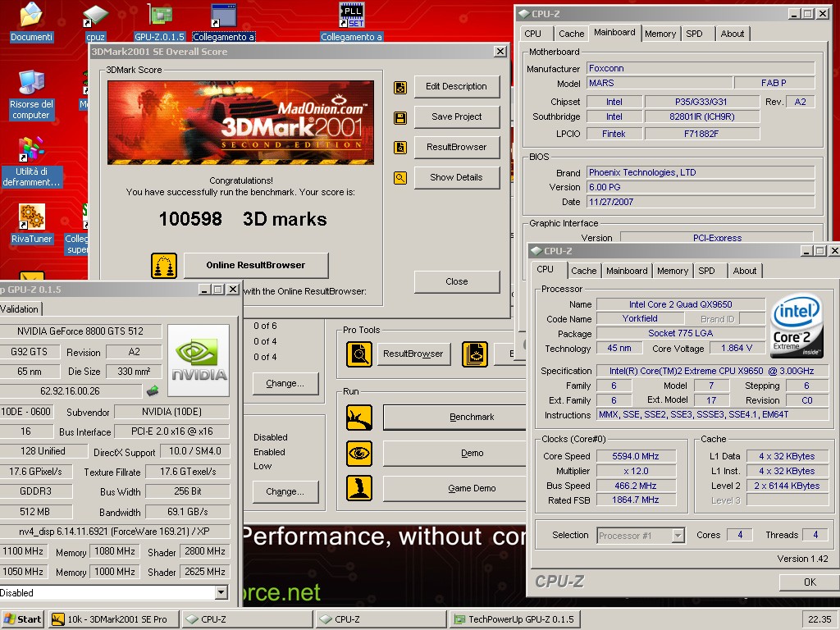Click OK in the CPU-Z window
The image size is (840, 630).
point(810,582)
